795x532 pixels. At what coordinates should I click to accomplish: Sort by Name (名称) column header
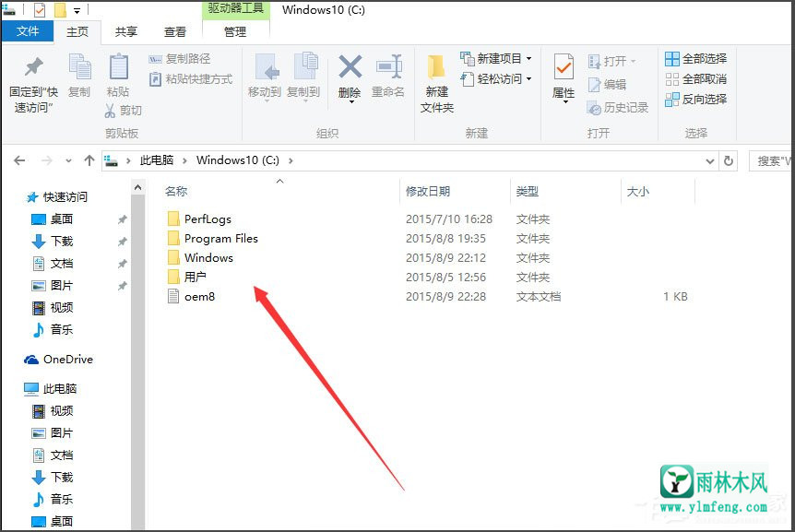[176, 192]
